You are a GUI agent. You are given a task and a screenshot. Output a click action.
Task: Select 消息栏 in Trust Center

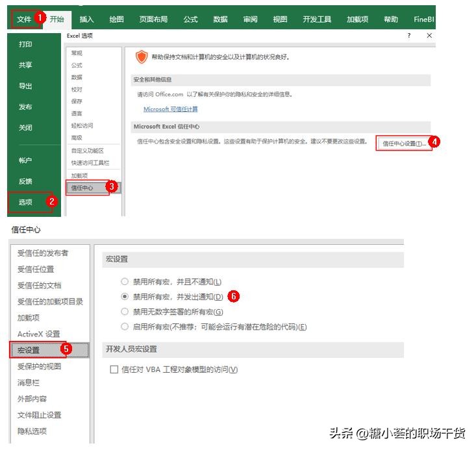coord(28,382)
